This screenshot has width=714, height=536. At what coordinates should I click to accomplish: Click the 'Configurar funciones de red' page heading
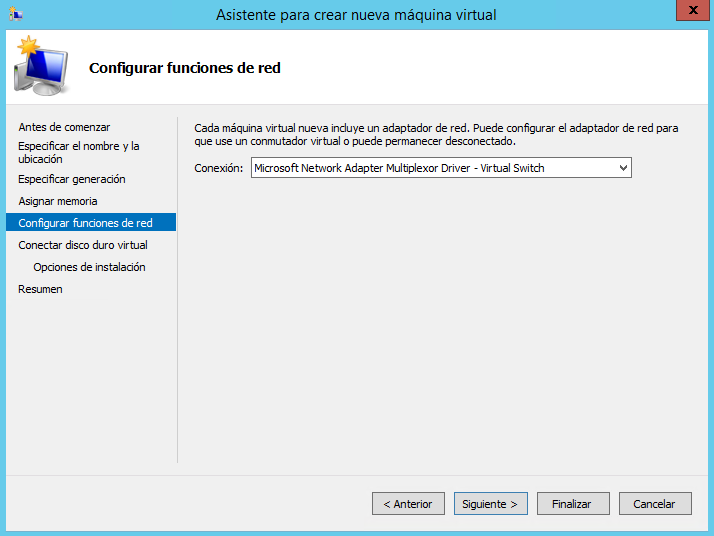(x=185, y=68)
